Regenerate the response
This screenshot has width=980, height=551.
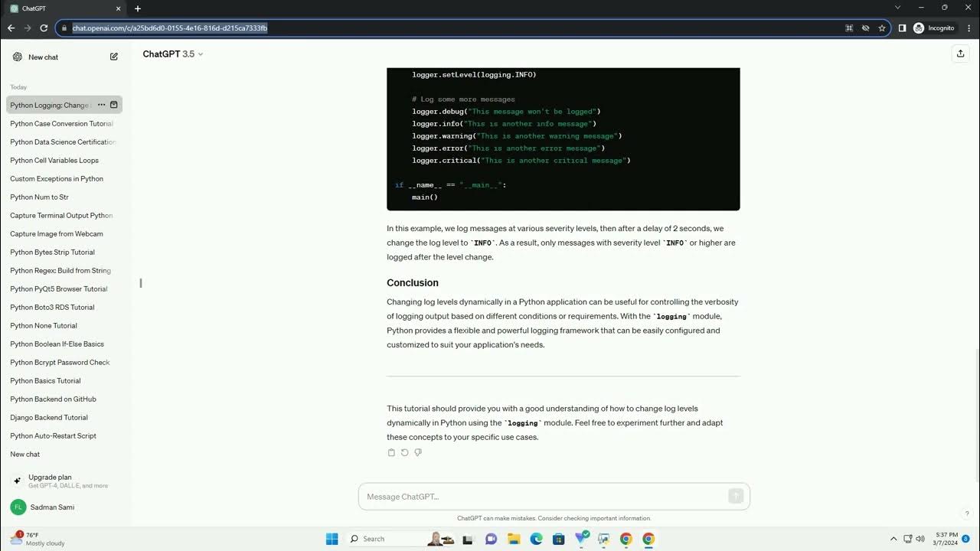click(404, 452)
